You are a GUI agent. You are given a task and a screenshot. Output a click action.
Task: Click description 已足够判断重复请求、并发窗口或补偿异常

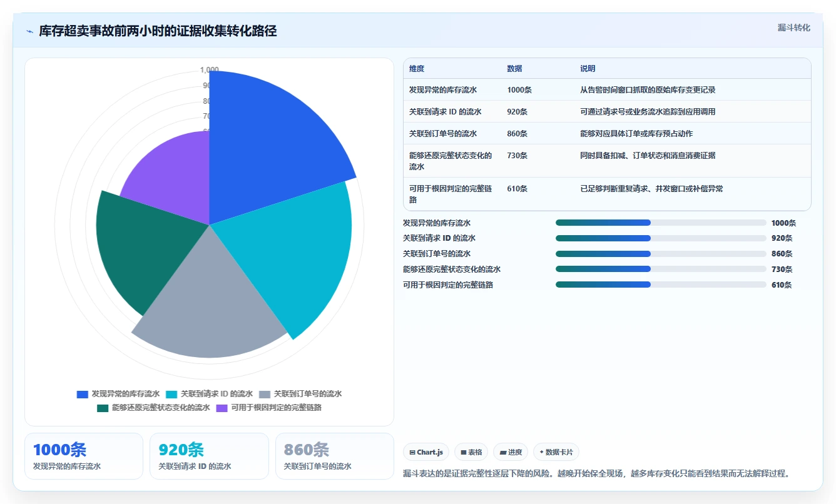coord(651,189)
